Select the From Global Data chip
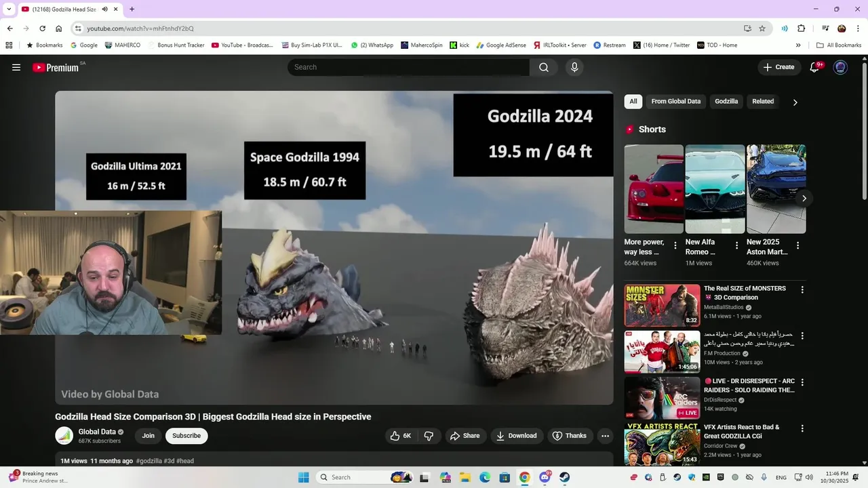The image size is (868, 488). click(x=676, y=102)
